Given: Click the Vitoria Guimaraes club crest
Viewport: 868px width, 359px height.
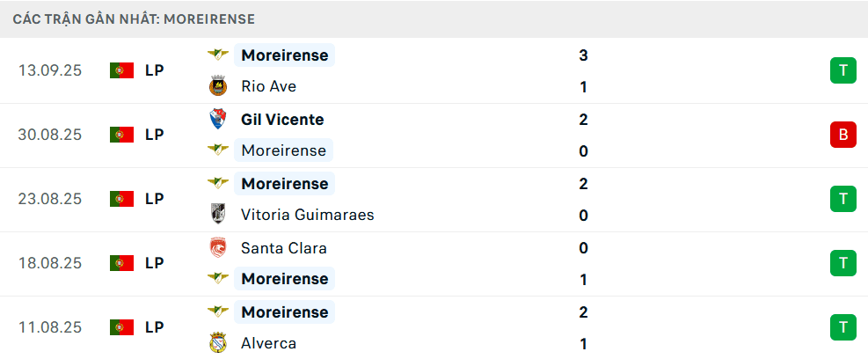Looking at the screenshot, I should tap(217, 215).
